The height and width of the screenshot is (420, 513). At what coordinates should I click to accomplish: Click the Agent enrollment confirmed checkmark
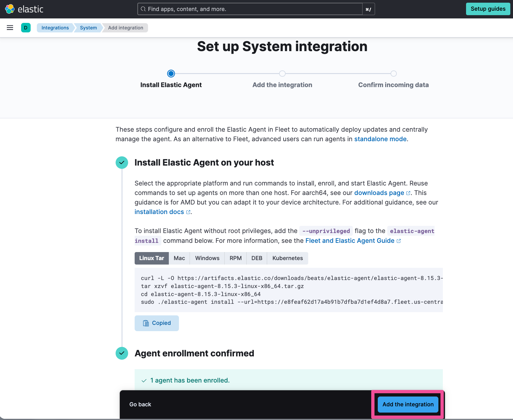(x=122, y=353)
